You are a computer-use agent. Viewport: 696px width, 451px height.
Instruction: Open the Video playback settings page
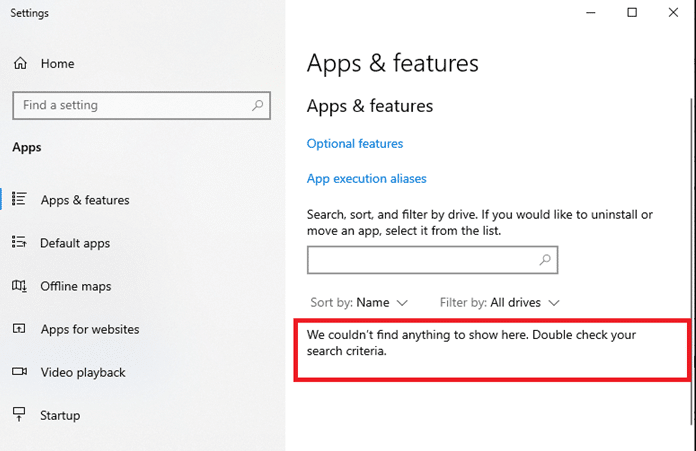83,372
